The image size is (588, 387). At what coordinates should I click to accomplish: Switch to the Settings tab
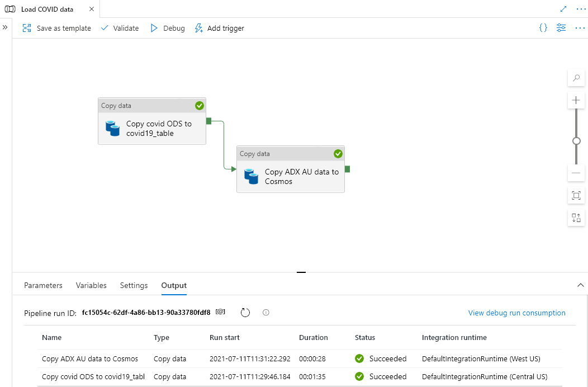tap(134, 285)
